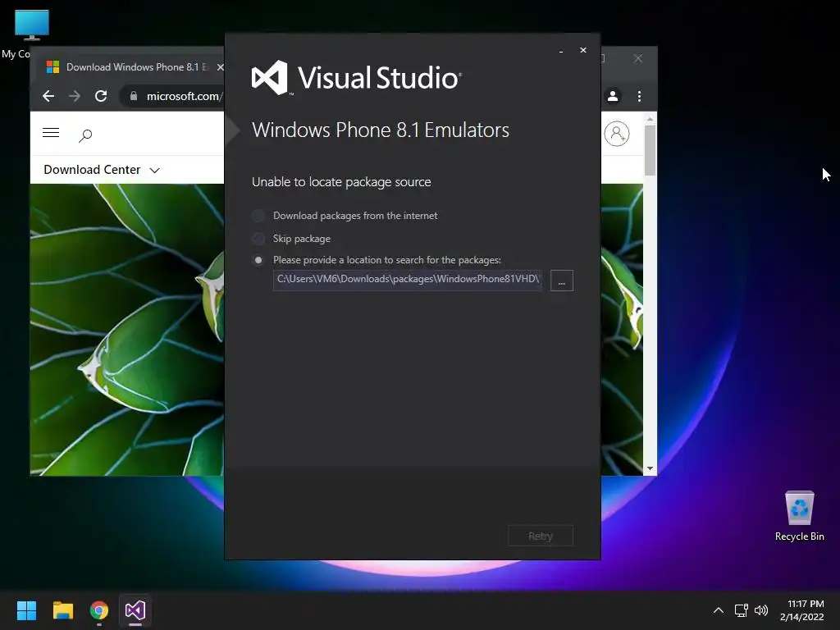Image resolution: width=840 pixels, height=630 pixels.
Task: Close the Visual Studio installer dialog
Action: click(583, 50)
